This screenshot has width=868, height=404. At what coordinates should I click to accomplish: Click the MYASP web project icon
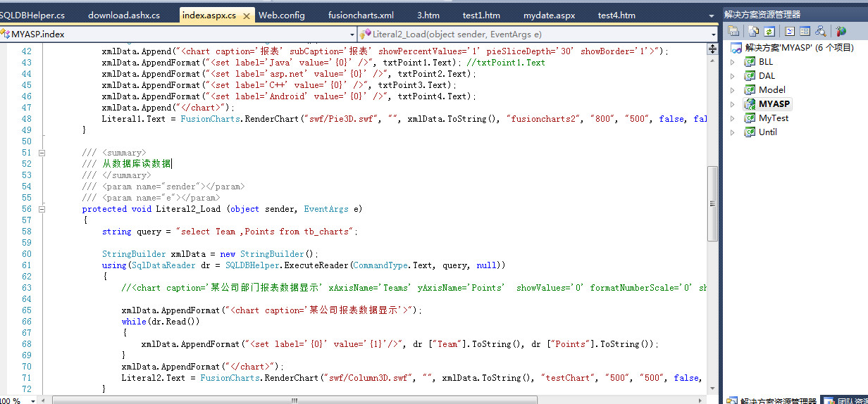tap(750, 104)
